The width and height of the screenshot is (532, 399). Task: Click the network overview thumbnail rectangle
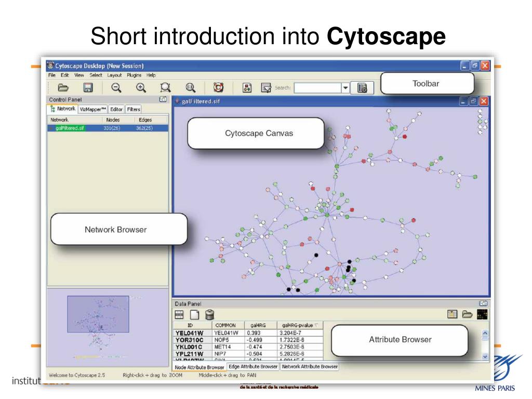click(x=98, y=314)
